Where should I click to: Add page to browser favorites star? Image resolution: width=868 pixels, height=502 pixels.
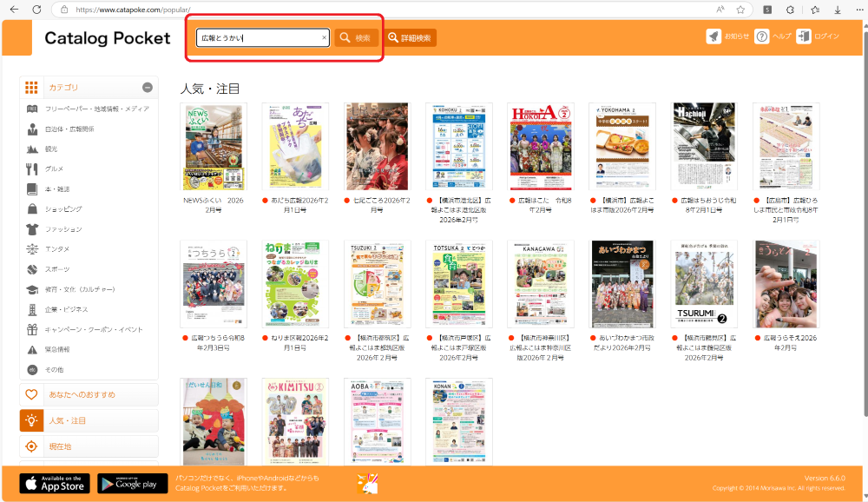[740, 10]
